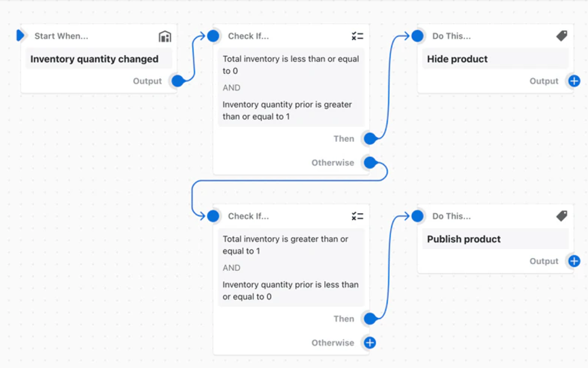Click the inventory icon on Start When card
Viewport: 588px width, 368px height.
pyautogui.click(x=165, y=36)
